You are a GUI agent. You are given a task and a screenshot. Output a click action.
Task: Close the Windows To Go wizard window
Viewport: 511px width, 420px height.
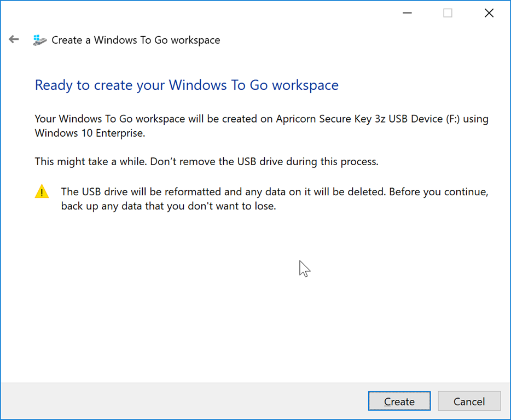click(x=489, y=13)
